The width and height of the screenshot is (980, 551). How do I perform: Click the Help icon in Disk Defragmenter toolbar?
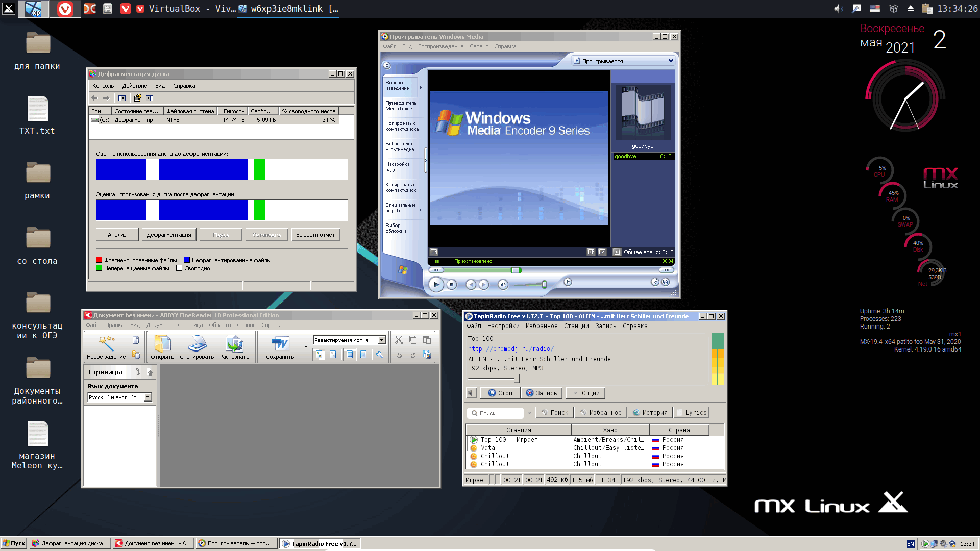coord(137,98)
